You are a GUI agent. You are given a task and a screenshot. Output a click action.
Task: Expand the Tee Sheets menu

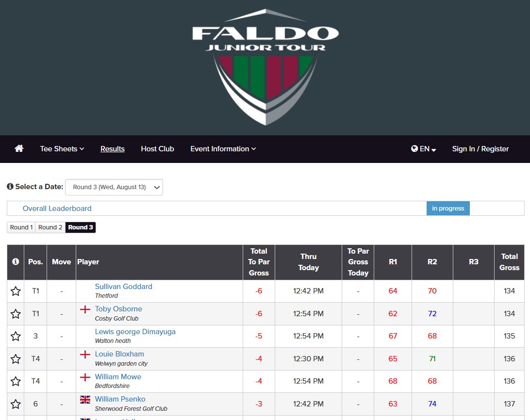62,149
